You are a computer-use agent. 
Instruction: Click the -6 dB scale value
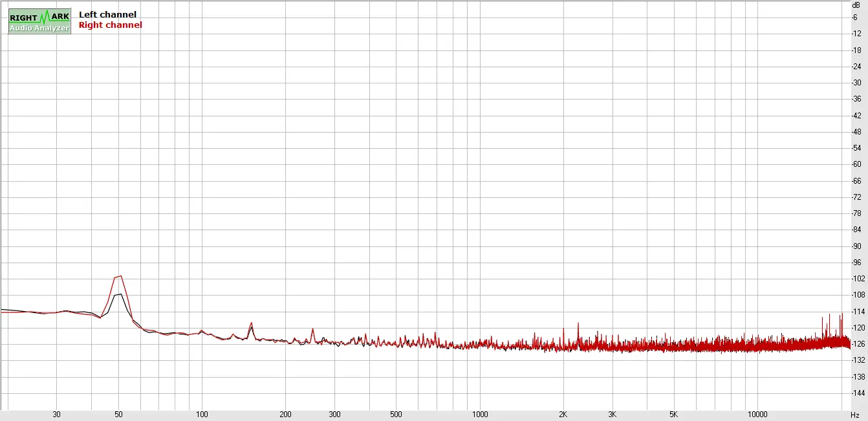855,17
